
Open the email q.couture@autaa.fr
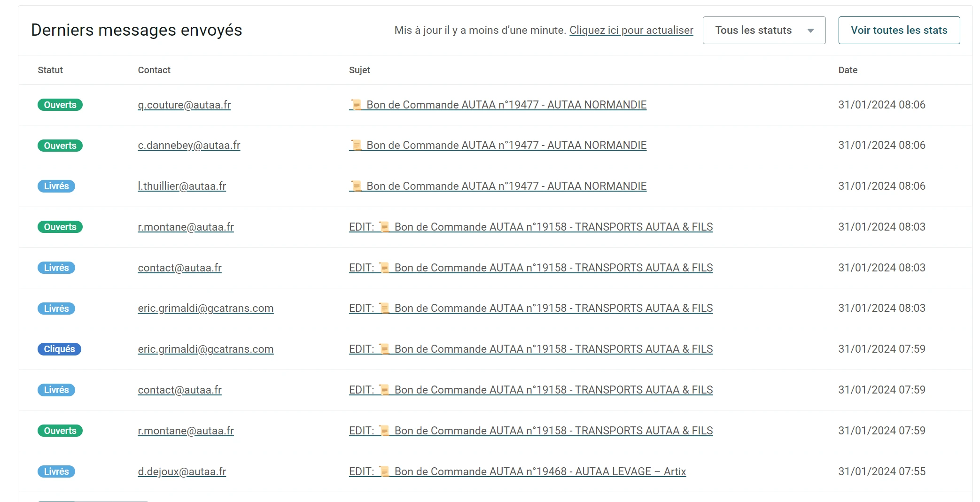(x=184, y=105)
